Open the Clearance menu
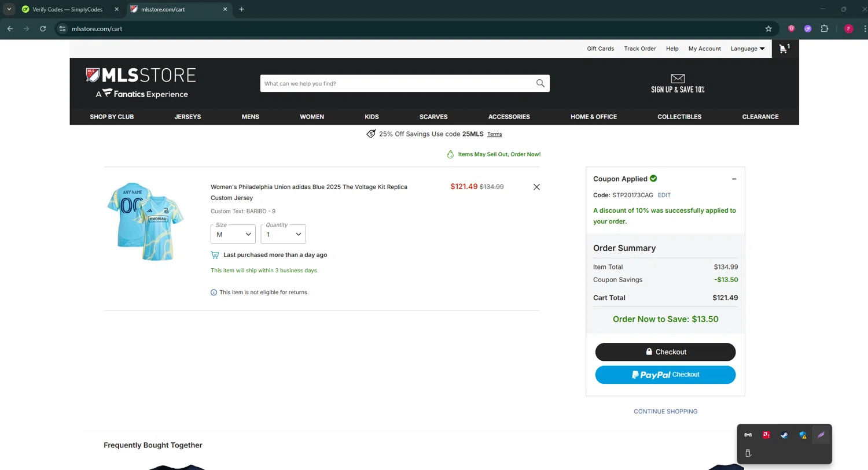The height and width of the screenshot is (470, 868). [x=760, y=117]
